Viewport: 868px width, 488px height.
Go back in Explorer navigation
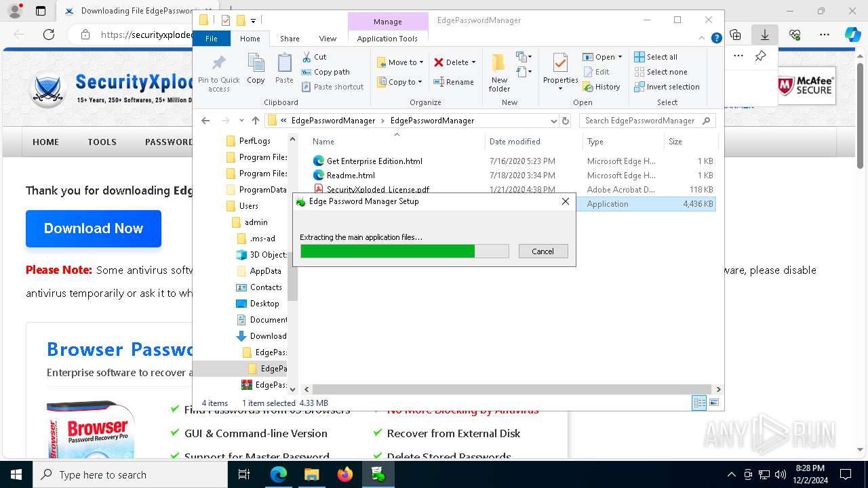(205, 121)
